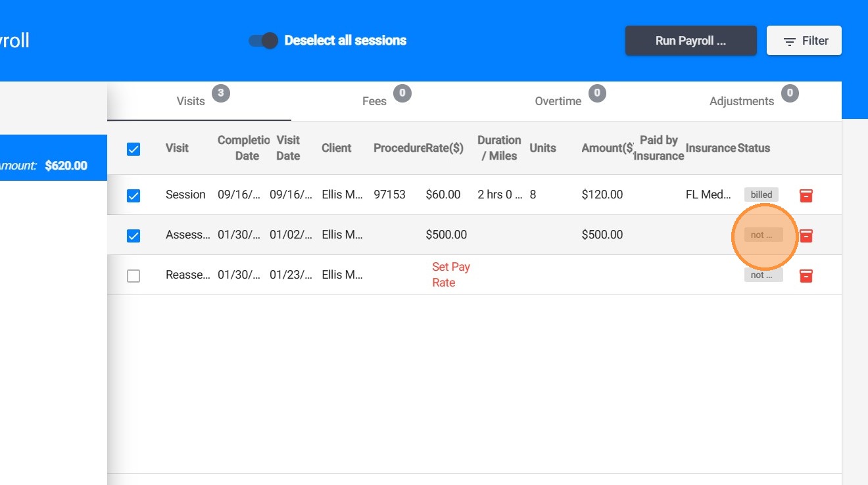Go to the Adjustments tab

[741, 101]
